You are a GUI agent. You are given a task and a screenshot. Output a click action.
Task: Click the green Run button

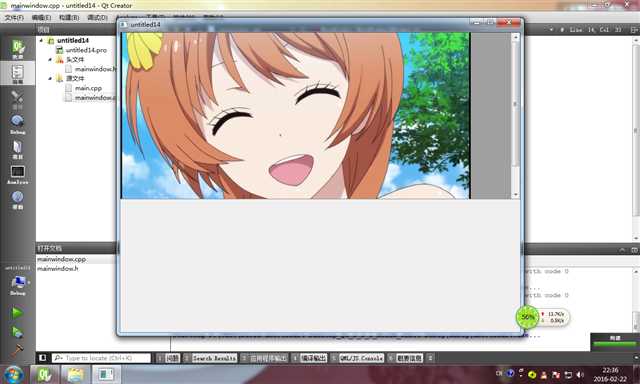pos(17,313)
